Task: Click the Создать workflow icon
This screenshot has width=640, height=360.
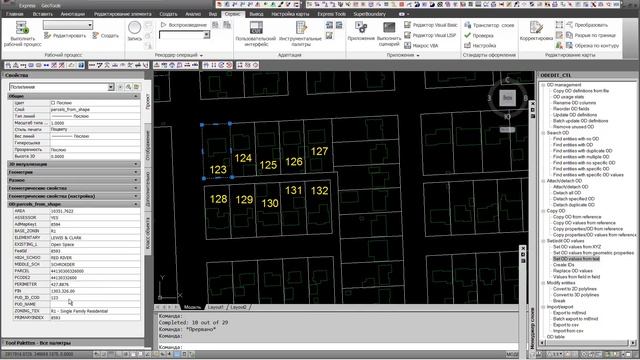Action: coord(96,36)
